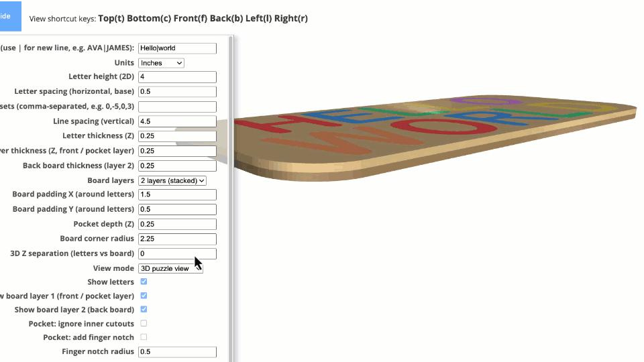Open the View mode dropdown
This screenshot has height=362, width=644.
click(x=170, y=268)
